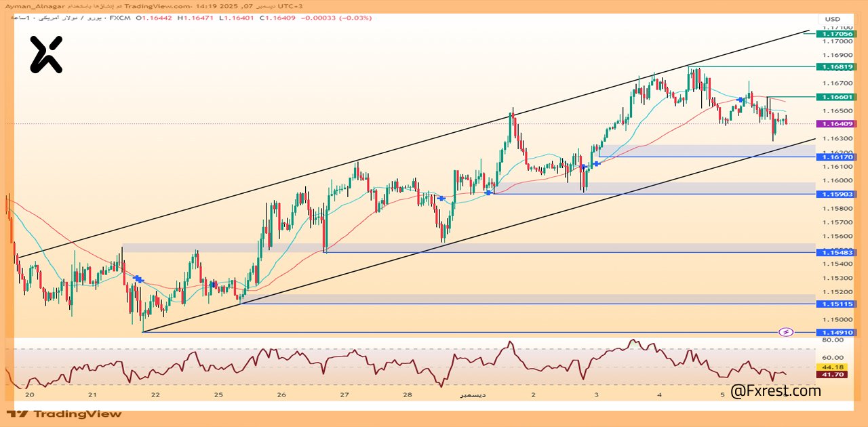Click the dark red 41.70 RSI label
Screen dimensions: 868x427
point(834,375)
